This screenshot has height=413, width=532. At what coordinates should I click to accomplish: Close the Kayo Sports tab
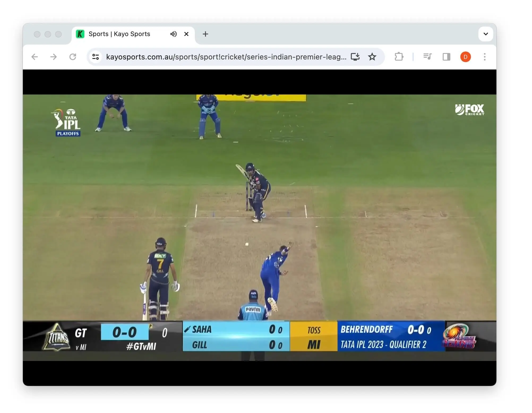(186, 34)
